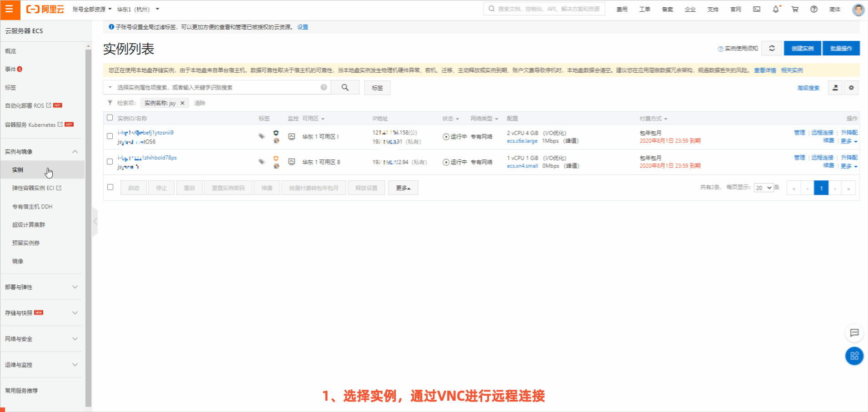
Task: Check the checkbox for the second instance
Action: [x=110, y=161]
